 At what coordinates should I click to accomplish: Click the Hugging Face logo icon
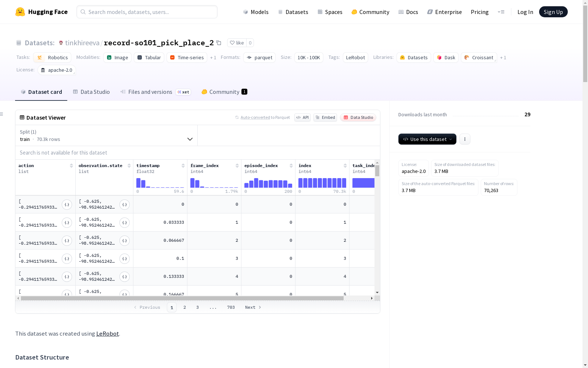[20, 12]
